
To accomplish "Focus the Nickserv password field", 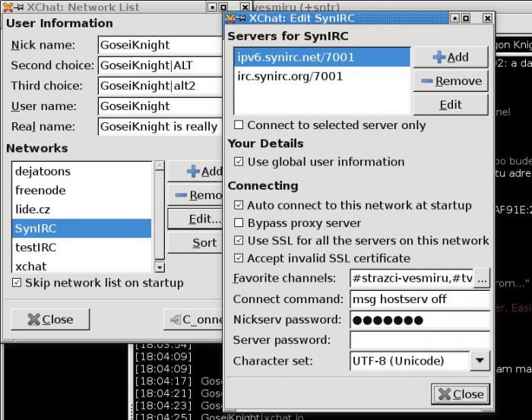I will point(420,320).
